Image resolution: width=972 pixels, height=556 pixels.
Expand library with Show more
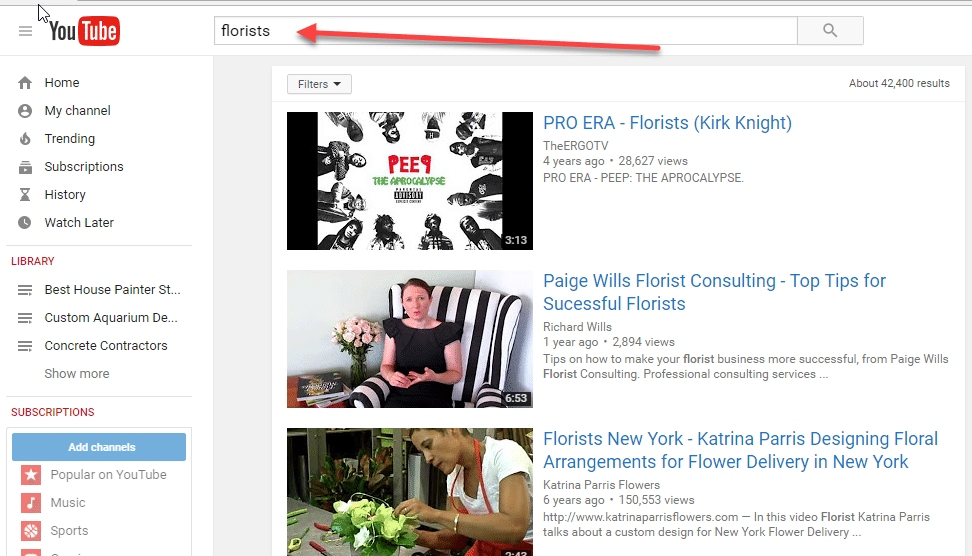tap(77, 374)
